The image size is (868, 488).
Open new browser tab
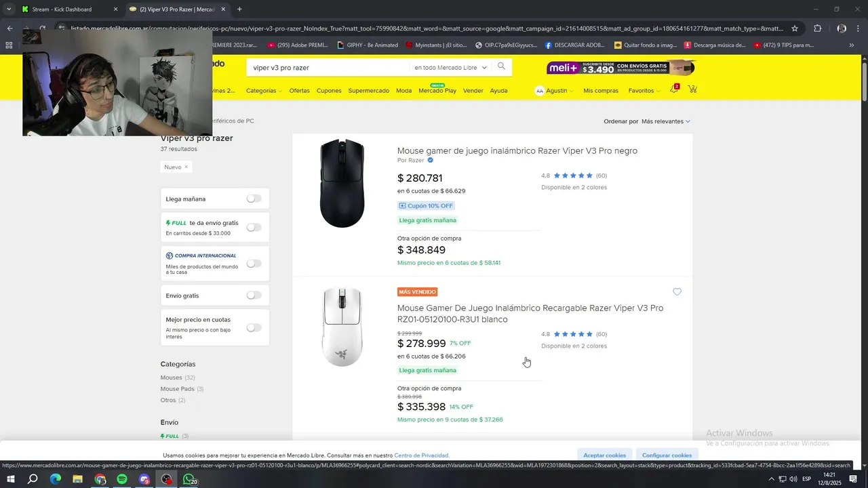[239, 9]
